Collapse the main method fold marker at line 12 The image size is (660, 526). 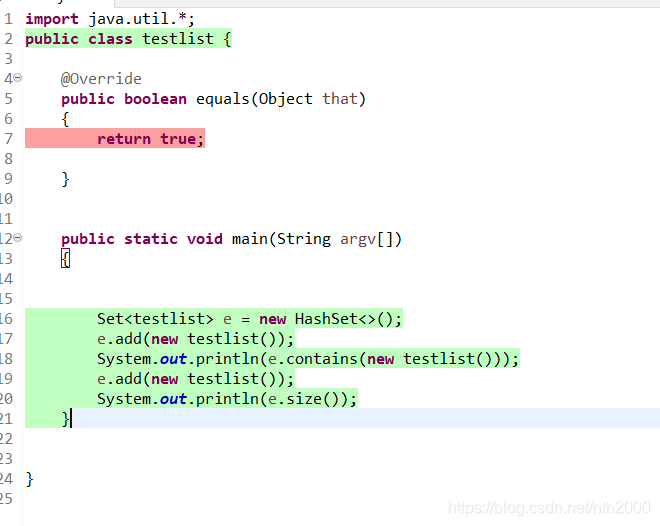coord(18,238)
